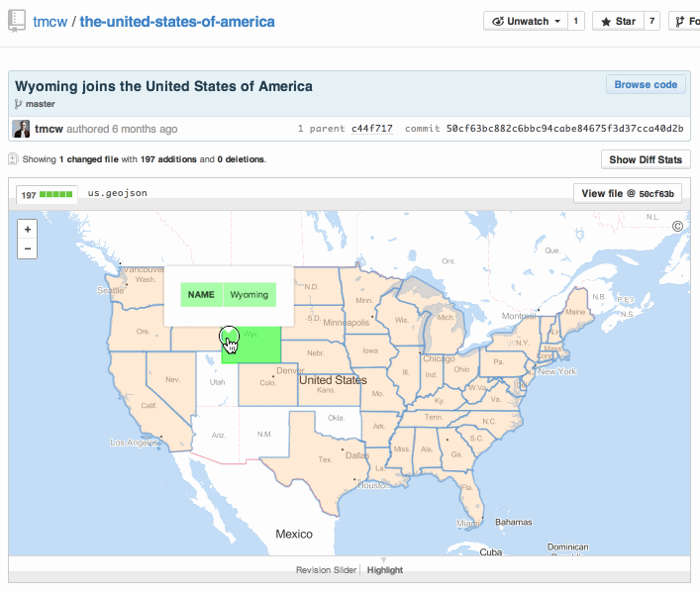Click tmcw author avatar

pyautogui.click(x=21, y=129)
